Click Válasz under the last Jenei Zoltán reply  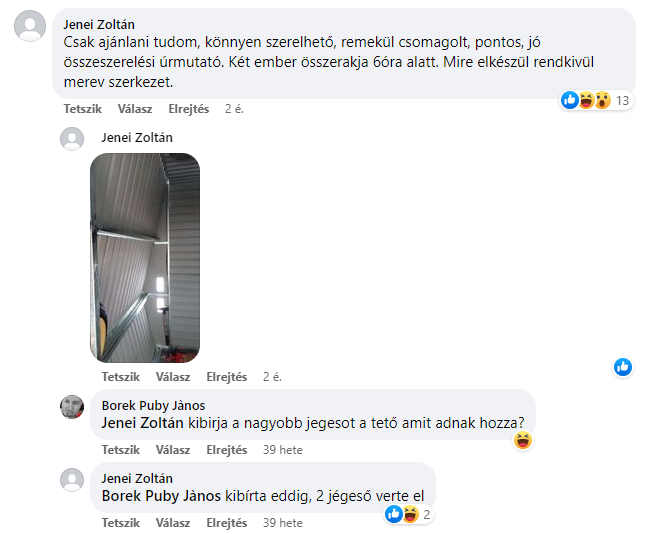pyautogui.click(x=173, y=523)
